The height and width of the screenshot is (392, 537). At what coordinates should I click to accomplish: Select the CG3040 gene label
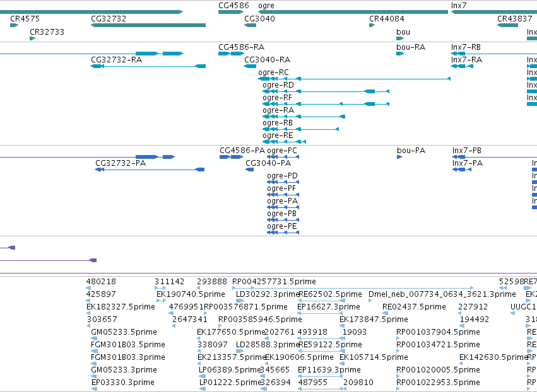259,18
